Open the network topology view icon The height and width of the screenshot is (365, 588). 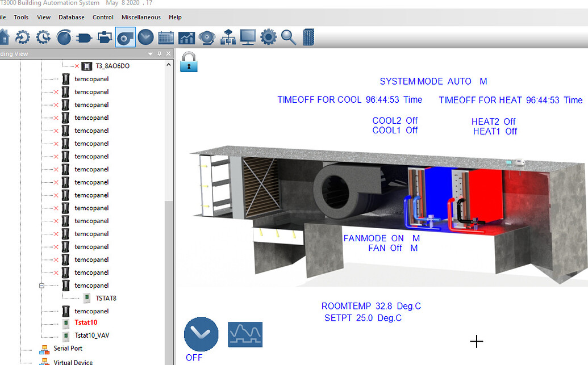pyautogui.click(x=227, y=37)
